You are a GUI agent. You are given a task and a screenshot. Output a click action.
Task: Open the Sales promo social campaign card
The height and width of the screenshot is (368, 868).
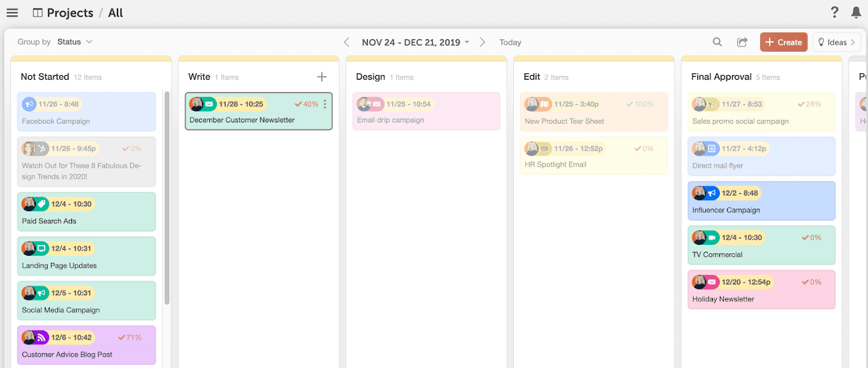(761, 112)
